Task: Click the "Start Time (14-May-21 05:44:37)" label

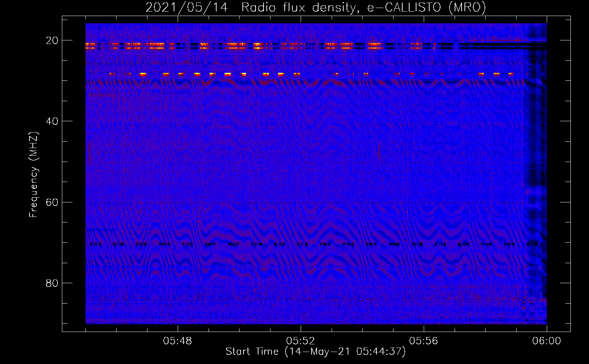Action: click(316, 352)
